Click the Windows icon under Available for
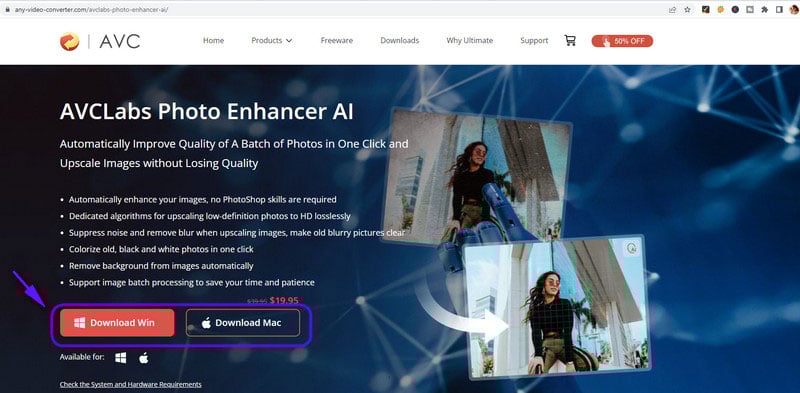 point(120,358)
